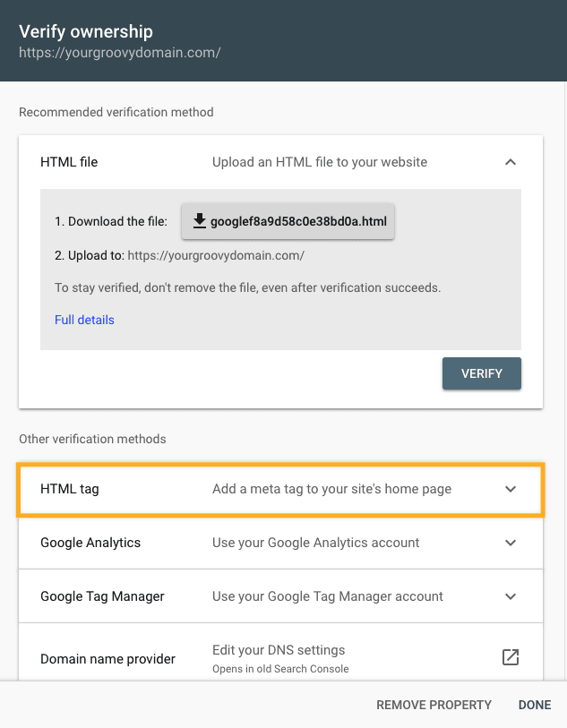Click REMOVE PROPERTY
567x728 pixels.
click(434, 705)
